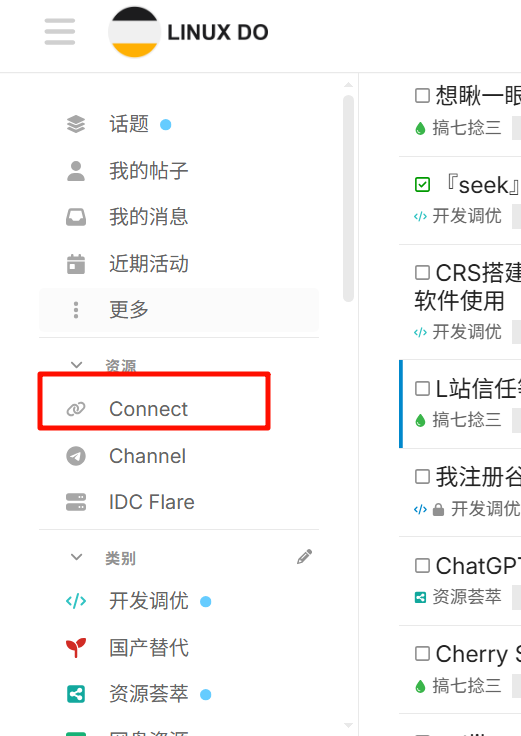Collapse the 资源 section chevron
Viewport: 521px width, 736px height.
tap(76, 365)
